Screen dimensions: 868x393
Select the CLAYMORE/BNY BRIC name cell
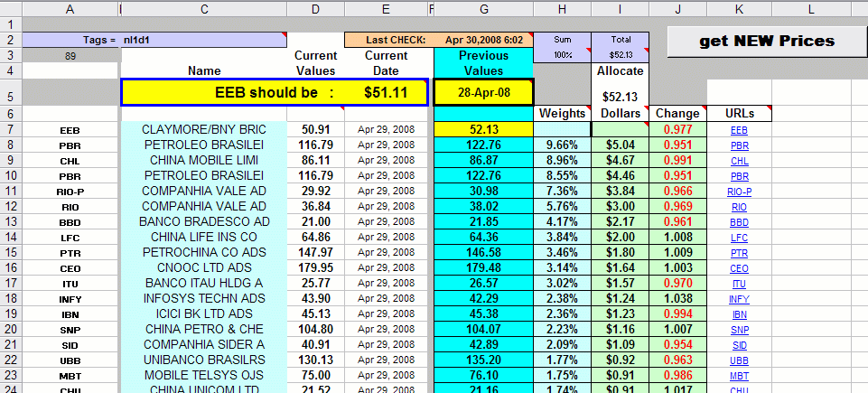tap(204, 130)
